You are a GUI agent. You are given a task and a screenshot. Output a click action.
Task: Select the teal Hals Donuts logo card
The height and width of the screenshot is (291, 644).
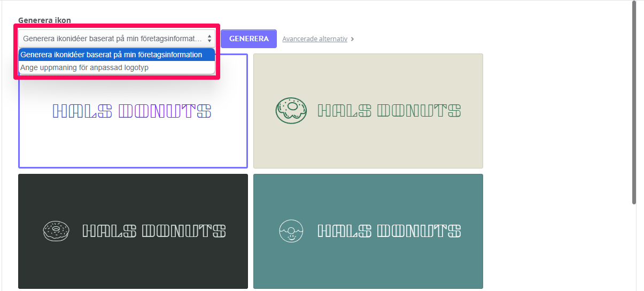(x=368, y=231)
